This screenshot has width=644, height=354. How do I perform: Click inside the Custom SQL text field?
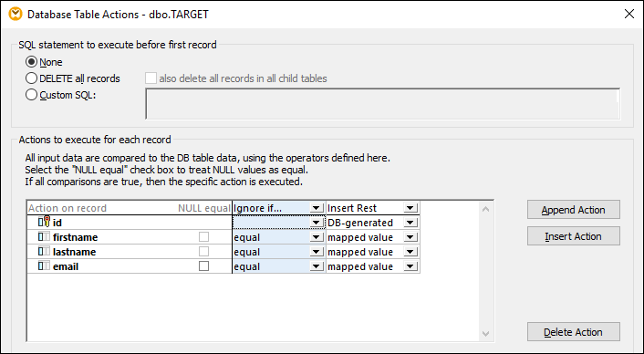coord(382,104)
